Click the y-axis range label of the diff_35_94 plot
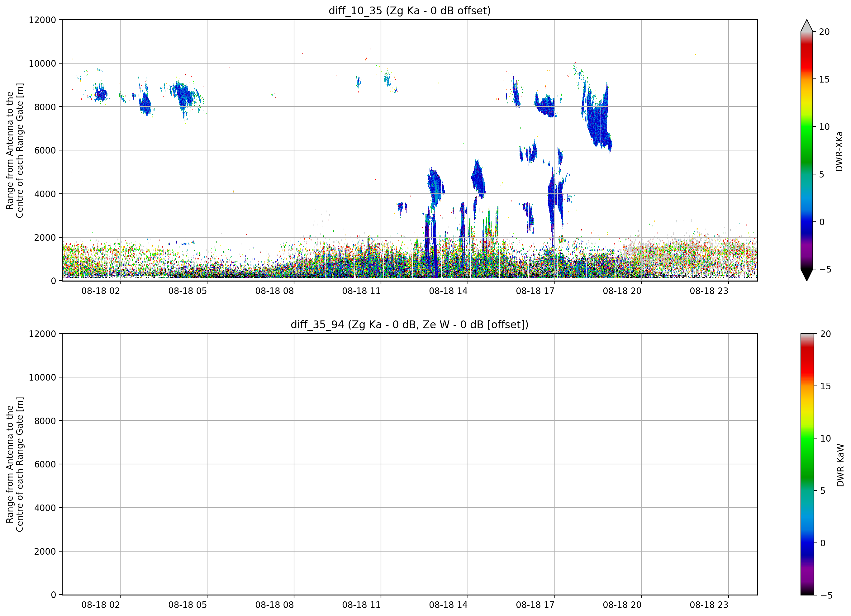Image resolution: width=851 pixels, height=616 pixels. (x=15, y=464)
